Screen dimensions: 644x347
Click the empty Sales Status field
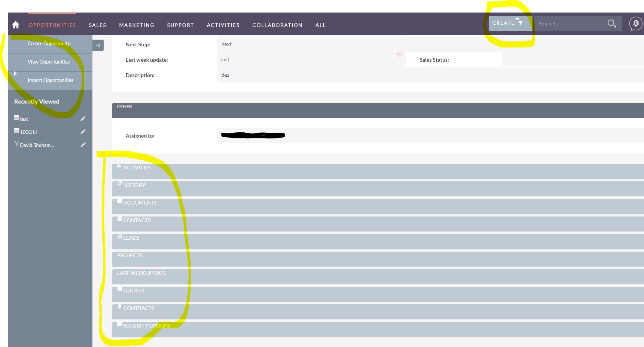[x=573, y=59]
